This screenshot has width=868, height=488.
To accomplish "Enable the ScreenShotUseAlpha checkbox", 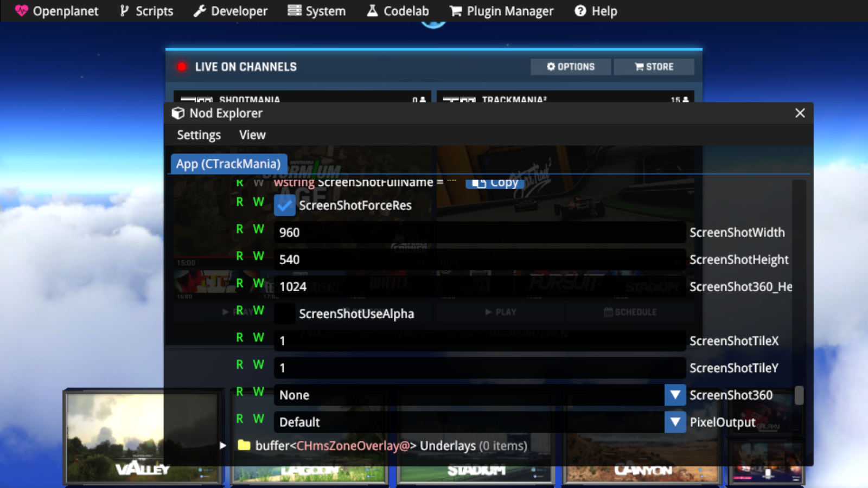I will pyautogui.click(x=284, y=314).
